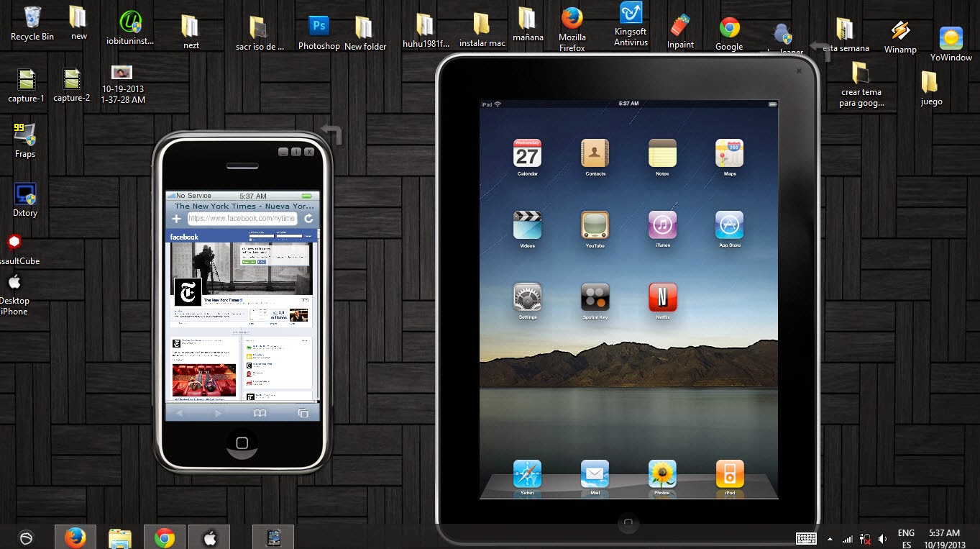Select the Winamp desktop icon

click(x=900, y=37)
